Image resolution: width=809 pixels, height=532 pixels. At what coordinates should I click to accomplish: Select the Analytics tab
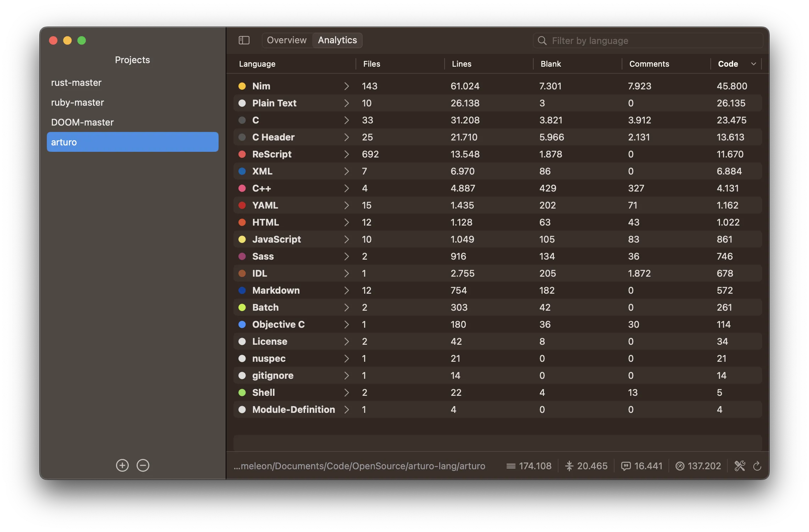pyautogui.click(x=337, y=40)
